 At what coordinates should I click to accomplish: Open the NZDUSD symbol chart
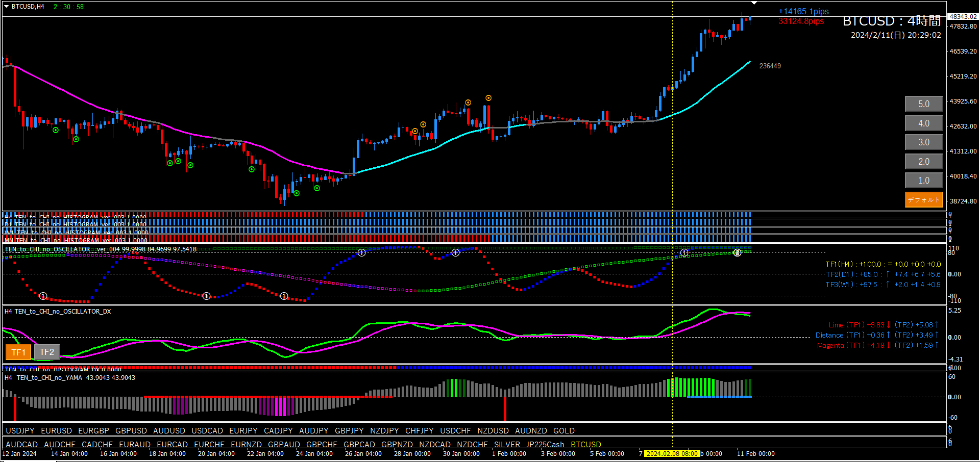click(x=493, y=431)
